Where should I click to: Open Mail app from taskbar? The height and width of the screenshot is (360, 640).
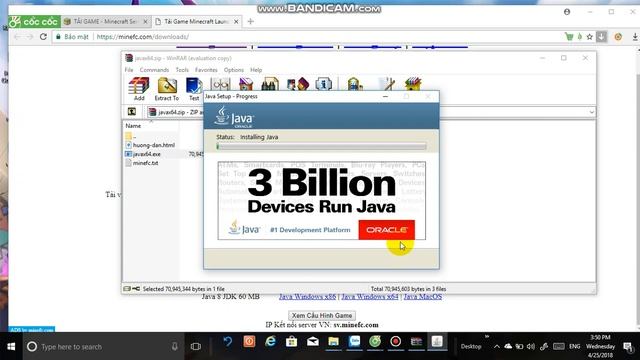click(313, 342)
